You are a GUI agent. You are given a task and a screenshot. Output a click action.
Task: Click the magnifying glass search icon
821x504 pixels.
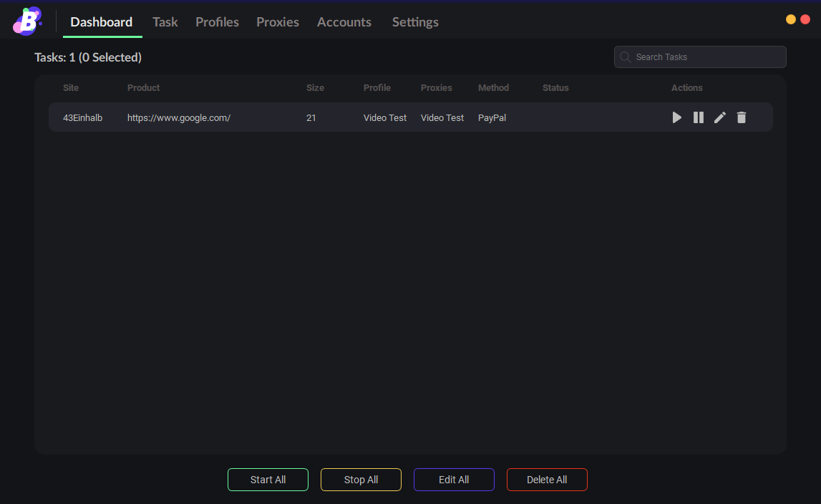(626, 57)
